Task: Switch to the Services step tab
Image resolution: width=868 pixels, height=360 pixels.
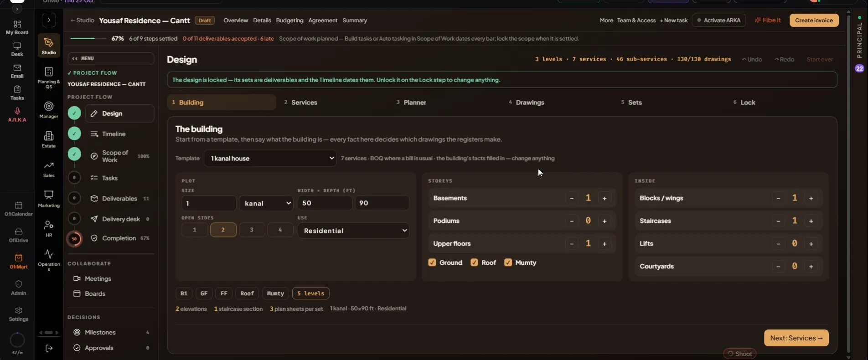Action: click(335, 103)
